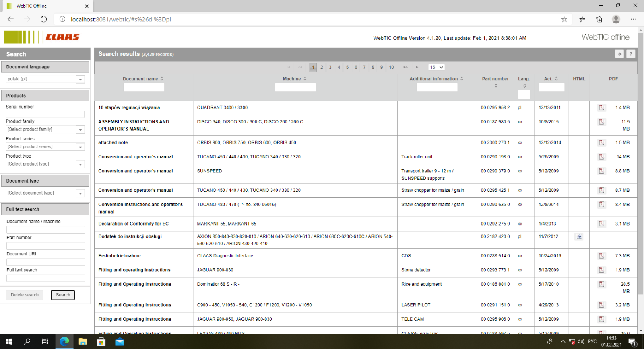Go to results page 2
Image resolution: width=644 pixels, height=349 pixels.
click(x=322, y=67)
